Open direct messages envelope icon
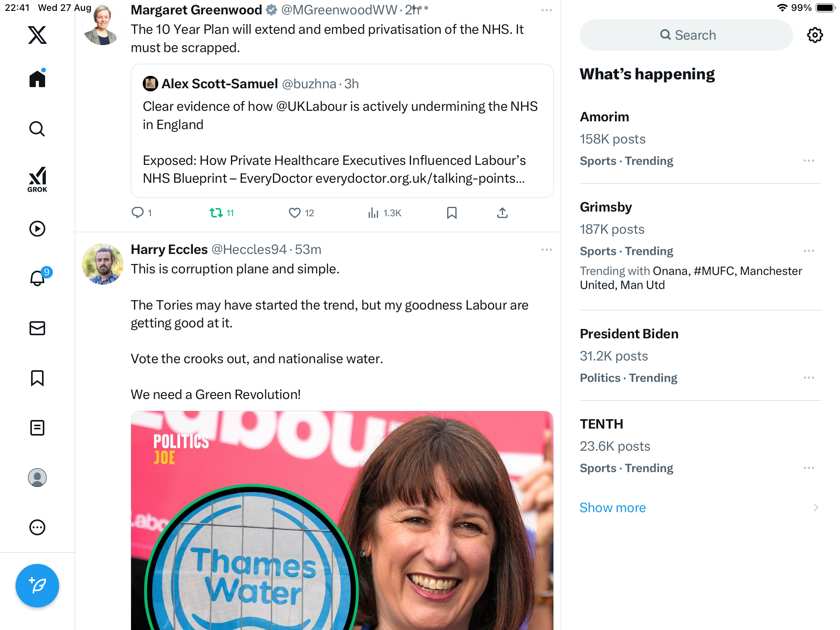This screenshot has height=630, width=840. pyautogui.click(x=37, y=328)
